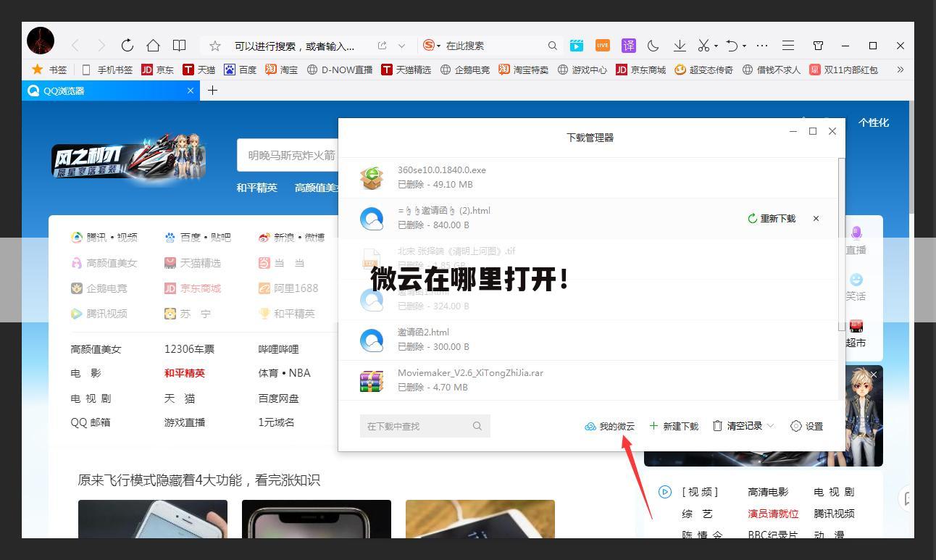The image size is (936, 560).
Task: Open the three-dot more tools icon
Action: [x=762, y=46]
